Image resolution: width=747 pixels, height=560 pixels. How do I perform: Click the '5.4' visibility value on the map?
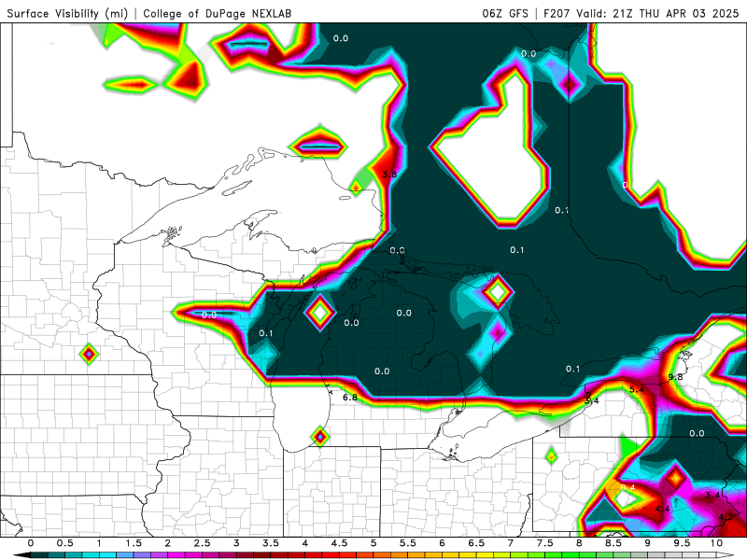coord(637,389)
